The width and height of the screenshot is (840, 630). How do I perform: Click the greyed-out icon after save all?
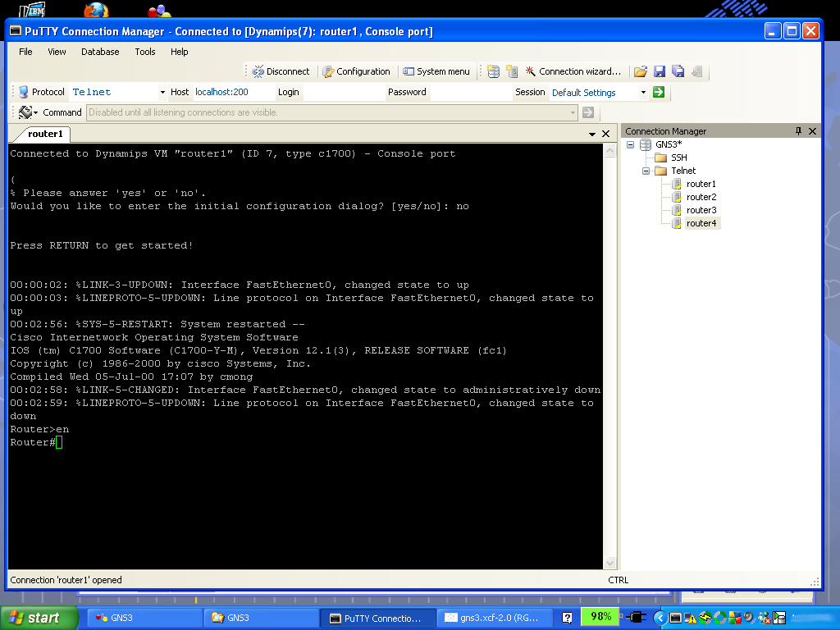tap(697, 71)
